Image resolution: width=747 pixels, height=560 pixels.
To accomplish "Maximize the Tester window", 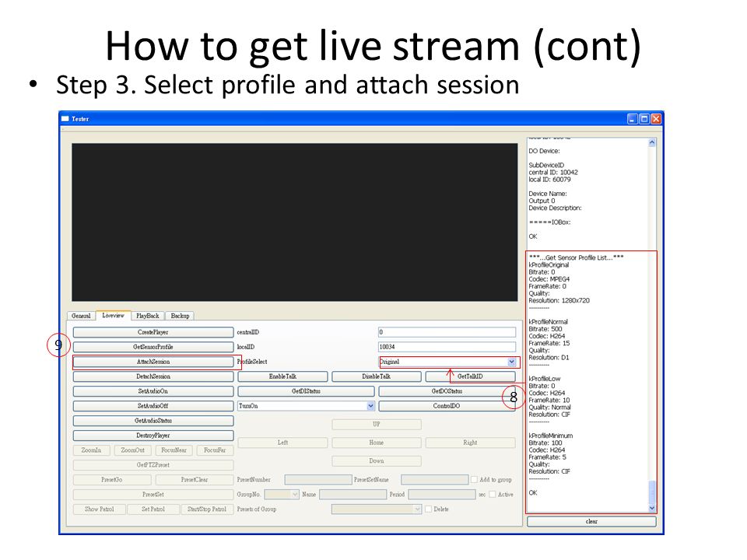I will pyautogui.click(x=644, y=119).
